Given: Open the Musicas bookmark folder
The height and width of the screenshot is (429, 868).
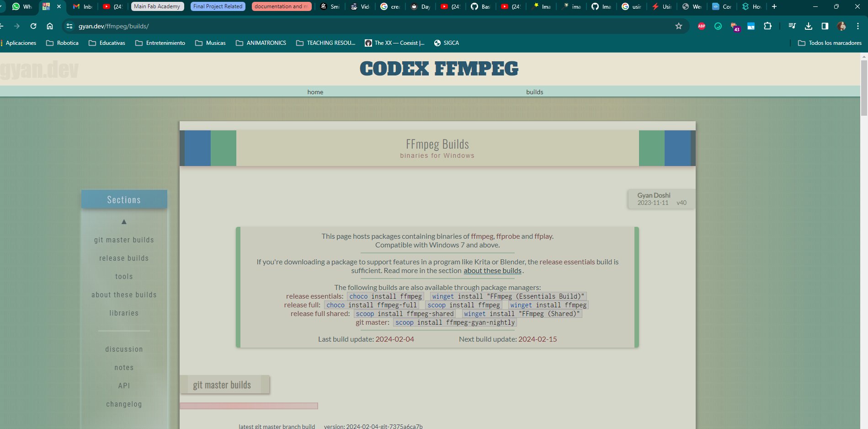Looking at the screenshot, I should point(210,43).
